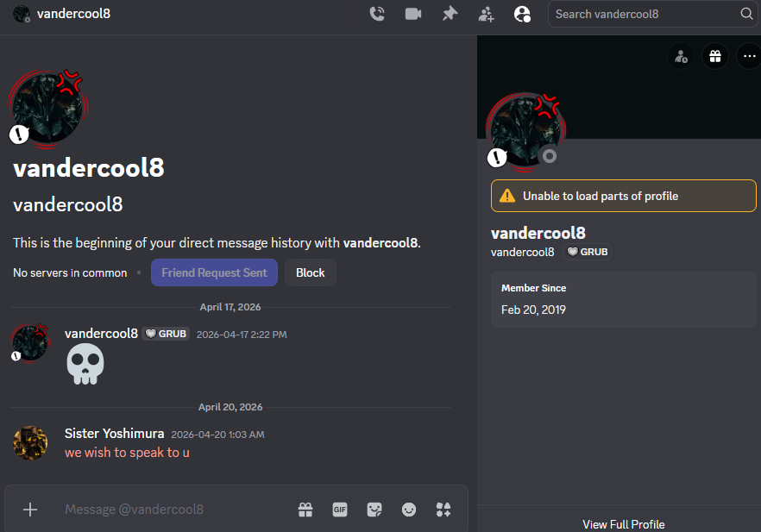Click the small avatar in the title bar
The height and width of the screenshot is (532, 761).
tap(22, 14)
